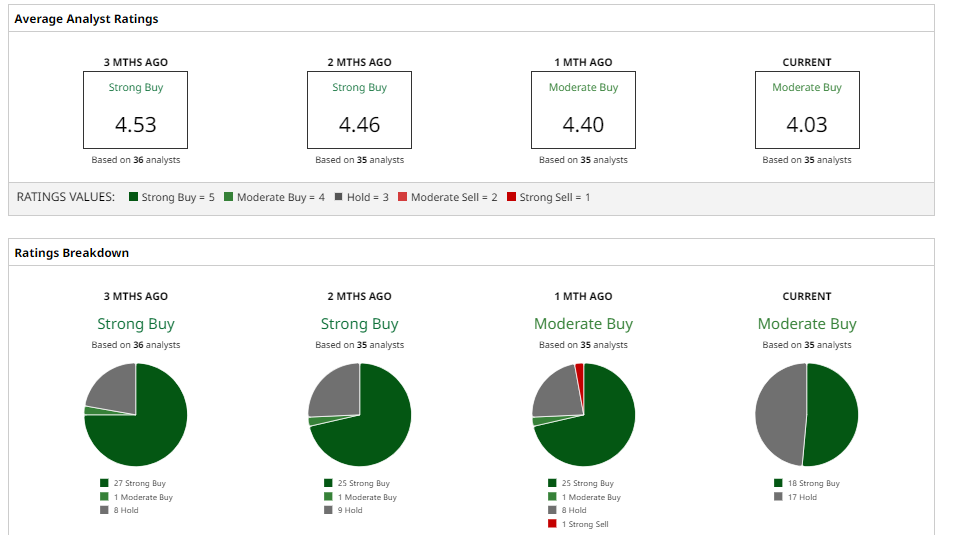Click the dark green Strong Buy = 5 swatch
Screen dimensions: 955x535
(x=133, y=198)
